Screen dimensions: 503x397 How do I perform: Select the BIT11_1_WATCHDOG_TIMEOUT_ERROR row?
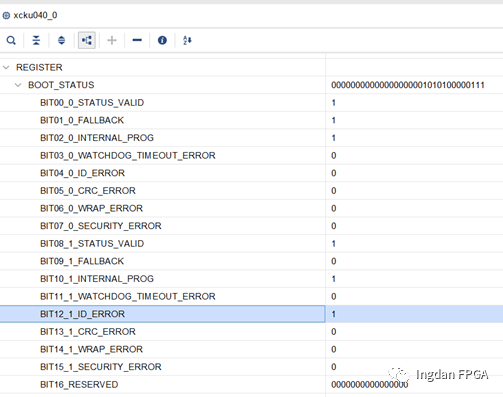[251, 296]
